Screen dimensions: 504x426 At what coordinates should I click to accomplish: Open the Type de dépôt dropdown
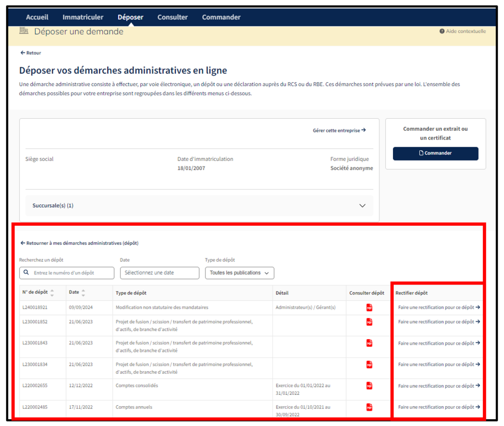click(x=239, y=273)
